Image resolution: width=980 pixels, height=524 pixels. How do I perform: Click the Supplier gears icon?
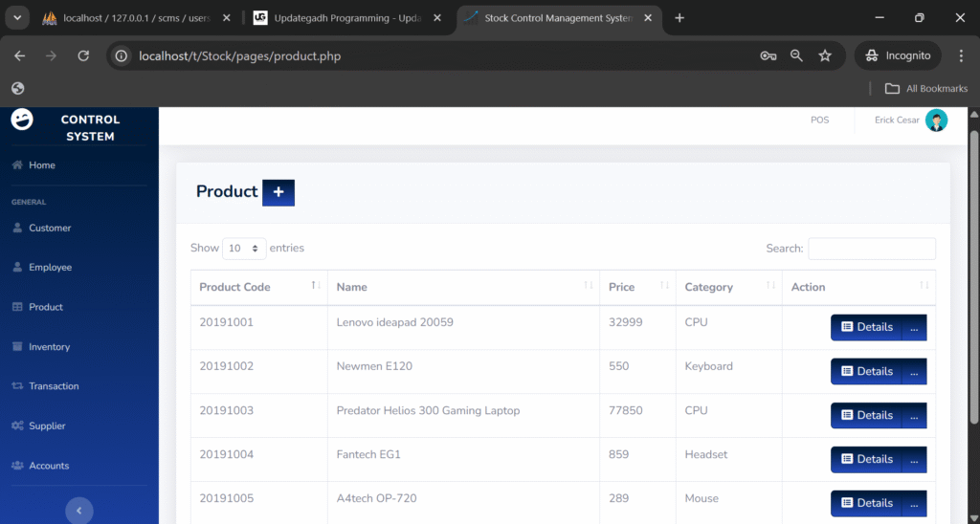17,426
